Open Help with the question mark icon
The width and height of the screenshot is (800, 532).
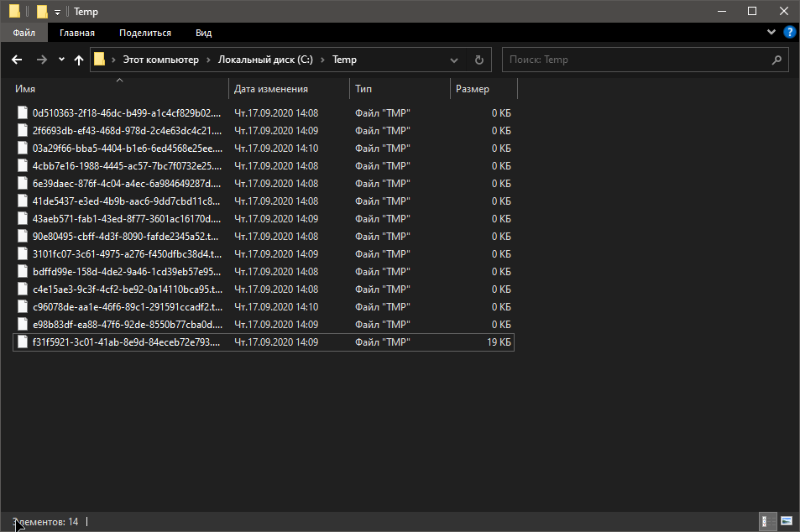point(789,32)
